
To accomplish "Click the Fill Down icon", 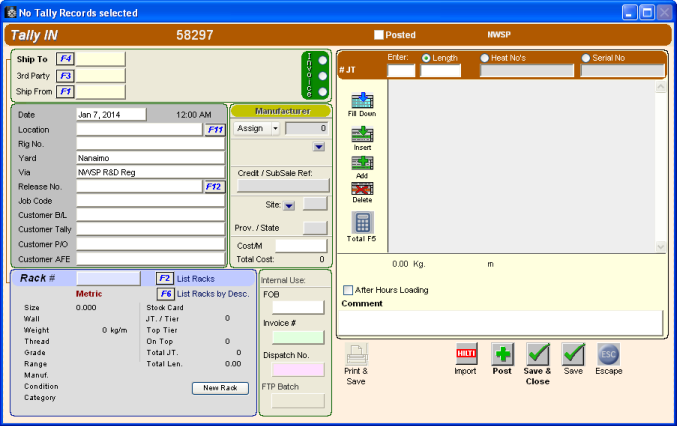I will [361, 100].
